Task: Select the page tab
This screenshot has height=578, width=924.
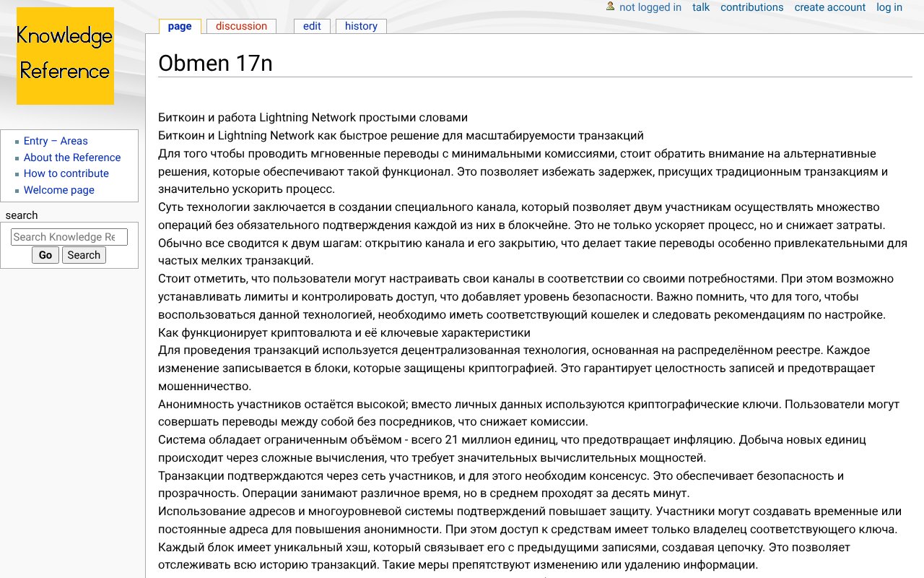Action: 178,26
